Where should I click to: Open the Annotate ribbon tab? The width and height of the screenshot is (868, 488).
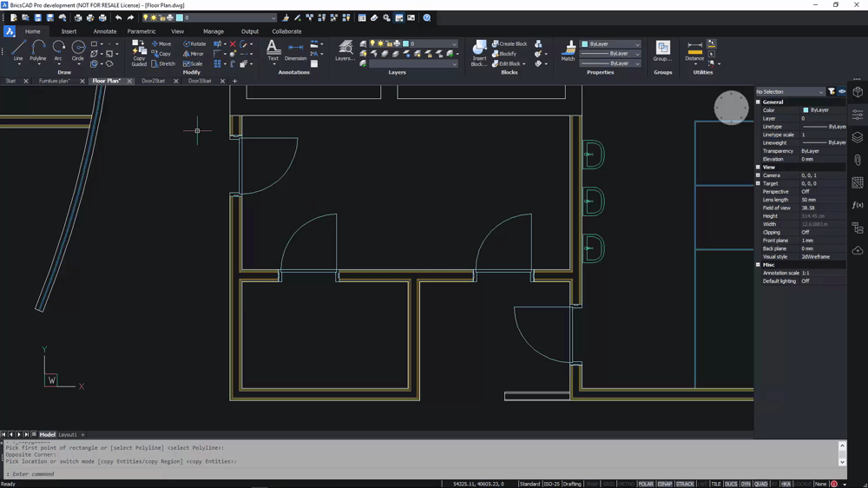[x=105, y=31]
